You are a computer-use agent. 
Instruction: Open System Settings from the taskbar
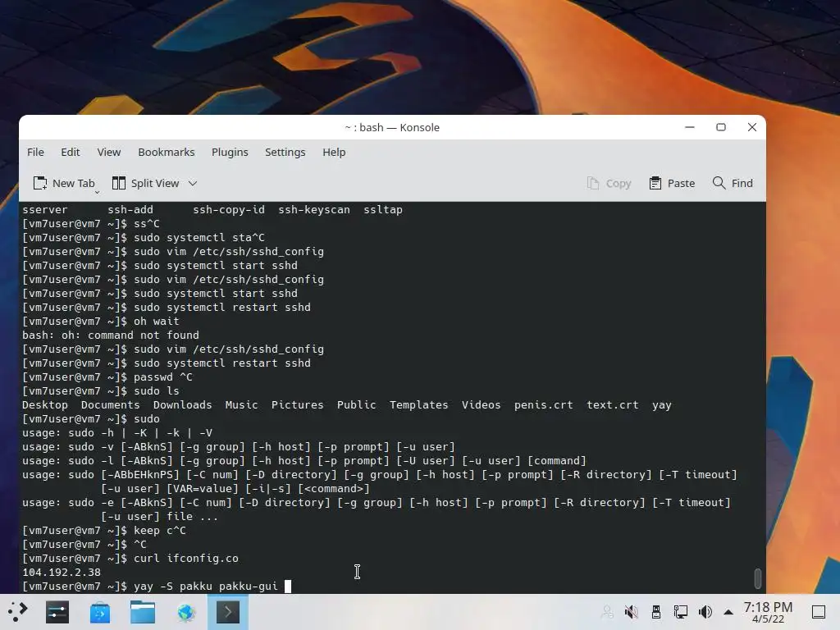57,612
